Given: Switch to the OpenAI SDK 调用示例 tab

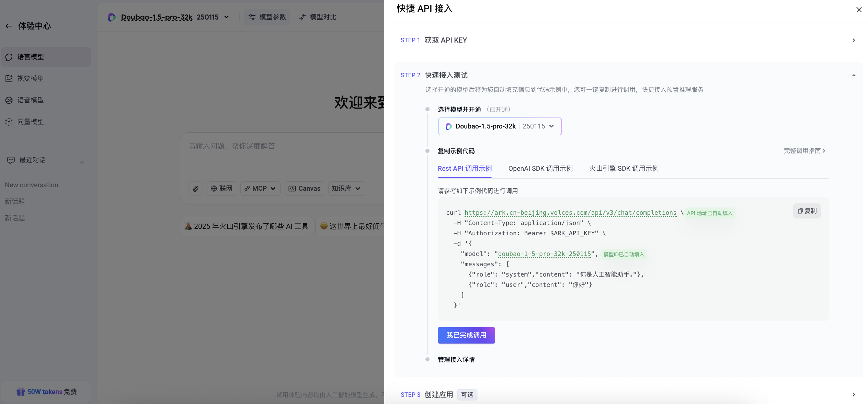Looking at the screenshot, I should 540,169.
